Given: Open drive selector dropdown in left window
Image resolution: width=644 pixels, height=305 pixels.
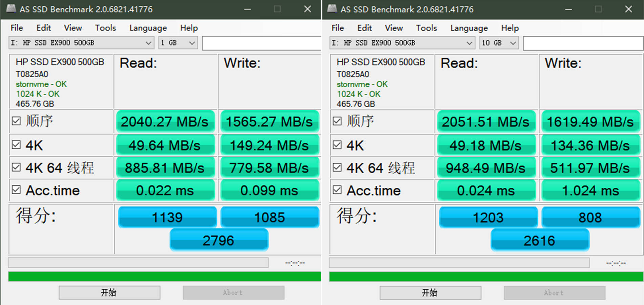Looking at the screenshot, I should coord(81,43).
